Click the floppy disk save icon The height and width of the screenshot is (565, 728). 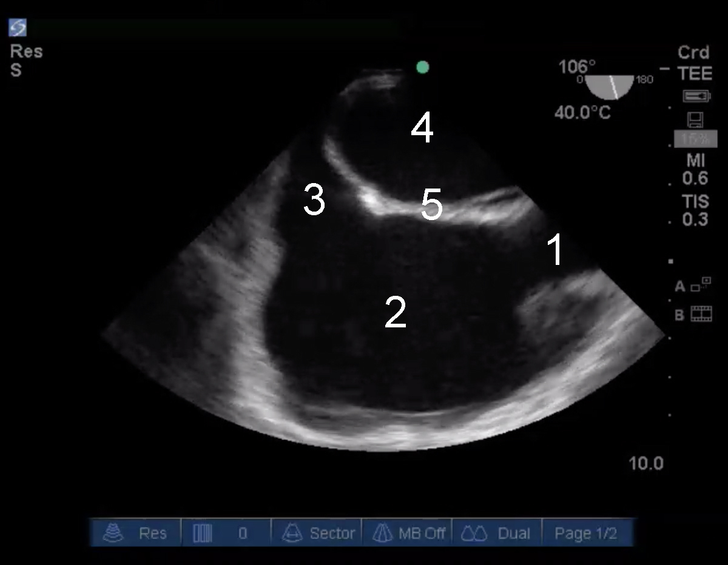click(x=695, y=119)
